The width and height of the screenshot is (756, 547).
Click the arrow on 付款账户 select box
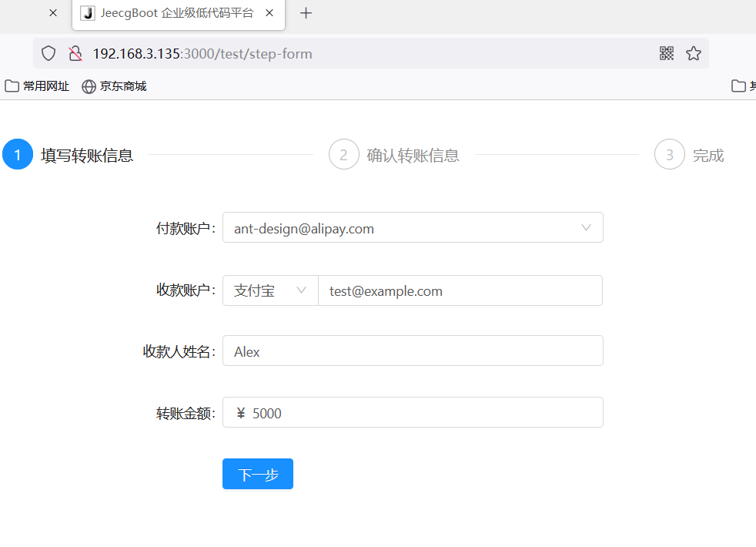[x=587, y=228]
